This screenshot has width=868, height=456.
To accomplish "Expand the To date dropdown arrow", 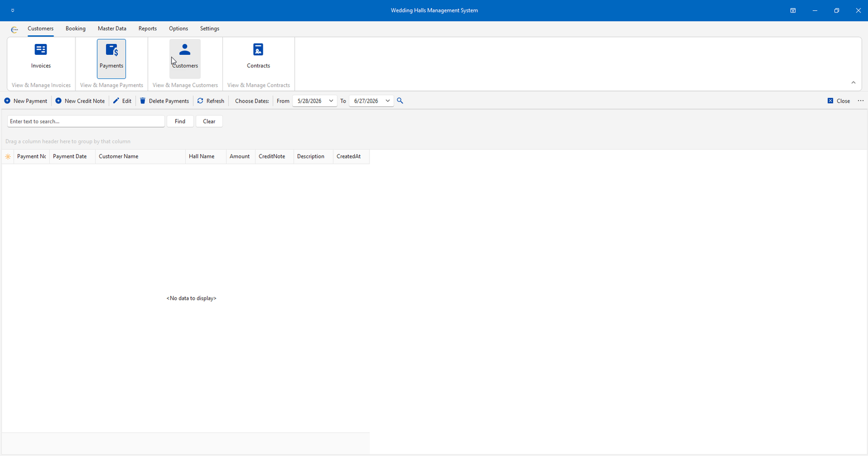I will point(387,101).
